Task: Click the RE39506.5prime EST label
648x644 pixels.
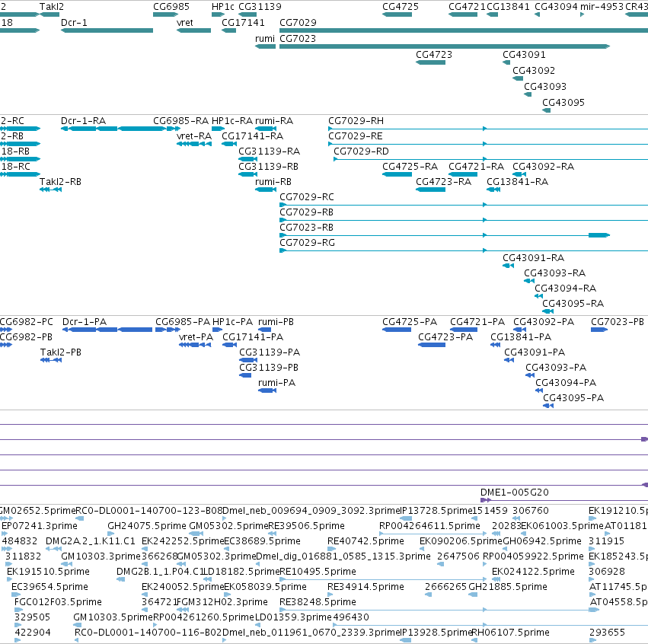Action: pyautogui.click(x=306, y=526)
